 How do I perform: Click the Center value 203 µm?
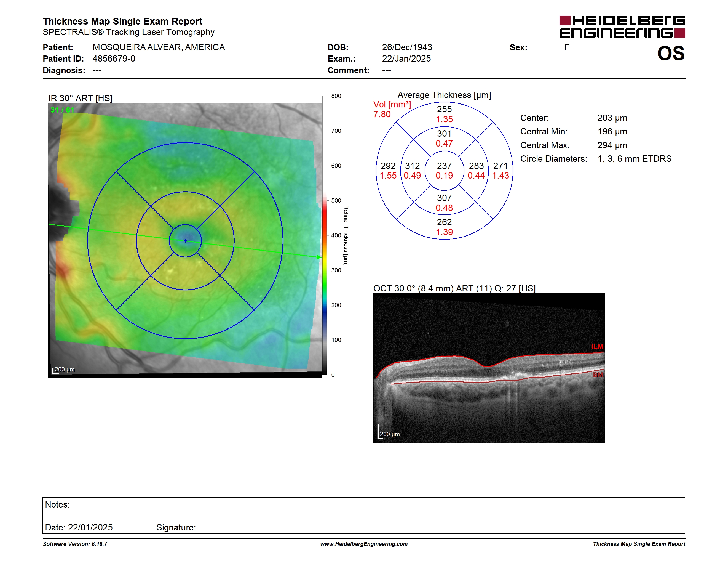coord(612,118)
